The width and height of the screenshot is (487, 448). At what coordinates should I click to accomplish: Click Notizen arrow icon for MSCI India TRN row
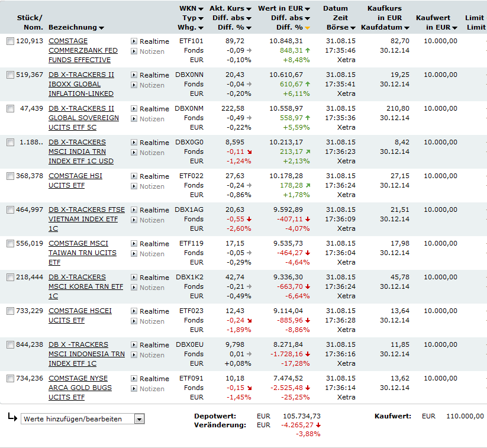(134, 152)
